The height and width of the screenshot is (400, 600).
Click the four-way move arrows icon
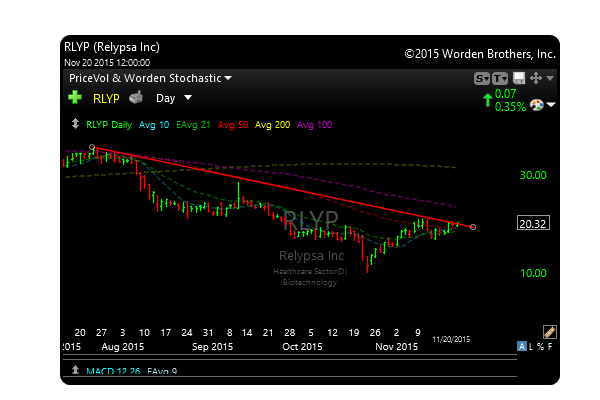coord(535,78)
